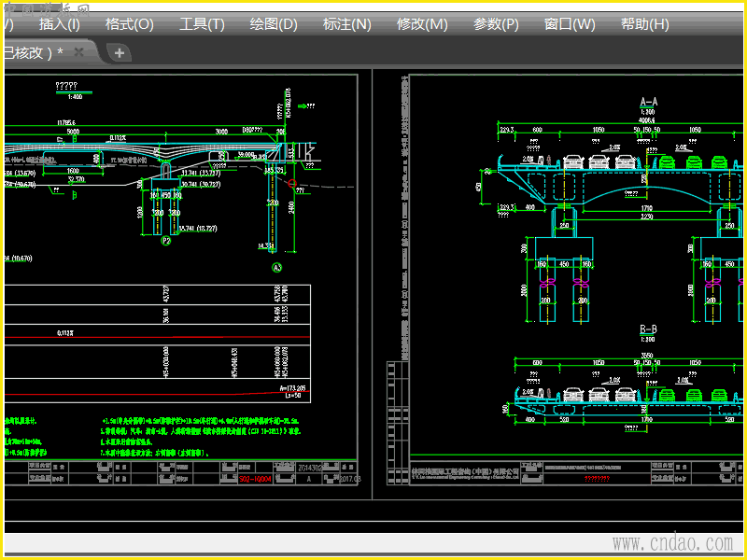The height and width of the screenshot is (560, 747).
Task: Select the B-B section title text
Action: (648, 329)
